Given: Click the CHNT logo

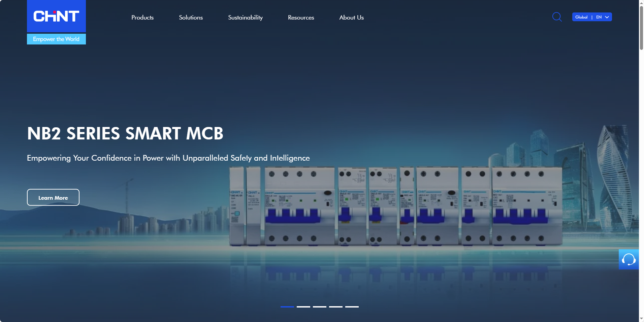Looking at the screenshot, I should 56,16.
